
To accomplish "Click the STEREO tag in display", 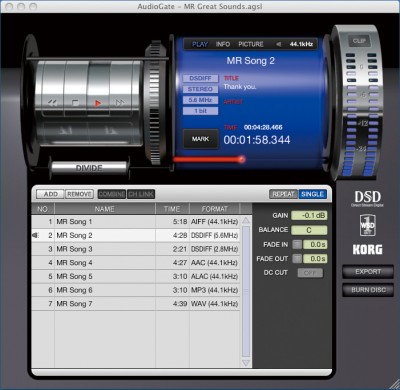I will coord(200,89).
